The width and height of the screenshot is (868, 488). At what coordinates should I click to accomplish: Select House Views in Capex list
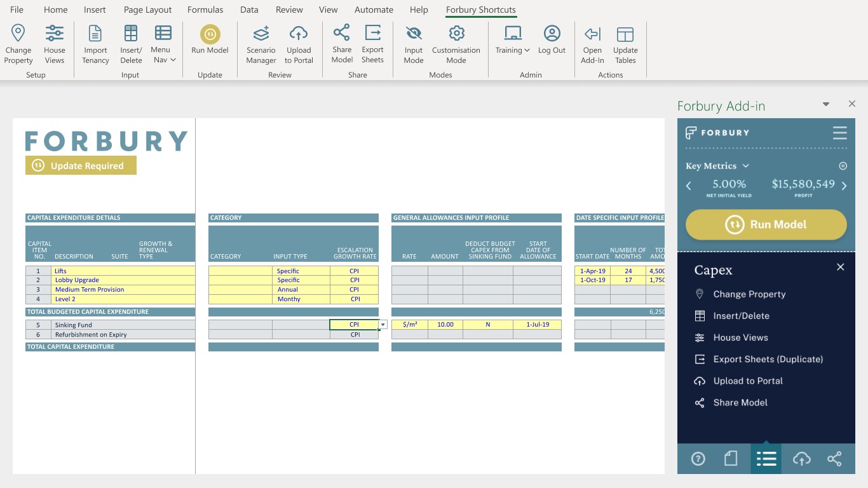[731, 337]
